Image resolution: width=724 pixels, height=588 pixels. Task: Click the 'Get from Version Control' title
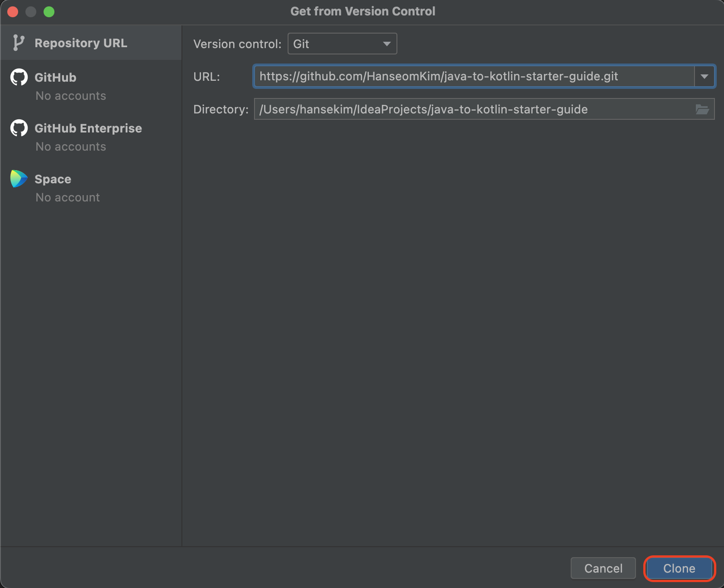pos(362,11)
